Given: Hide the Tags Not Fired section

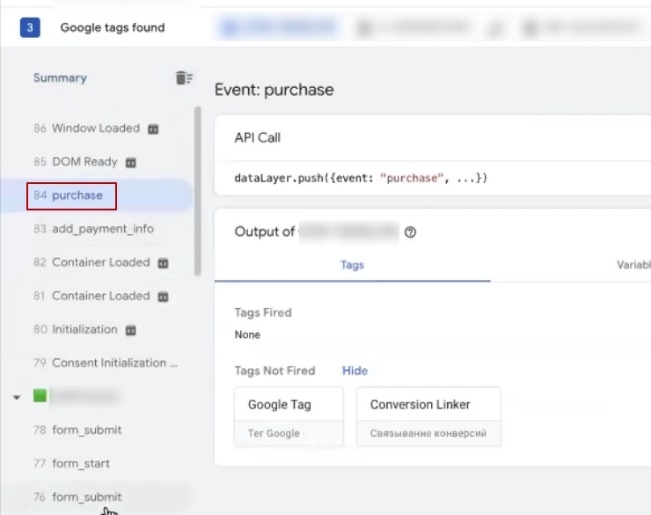Looking at the screenshot, I should coord(355,371).
